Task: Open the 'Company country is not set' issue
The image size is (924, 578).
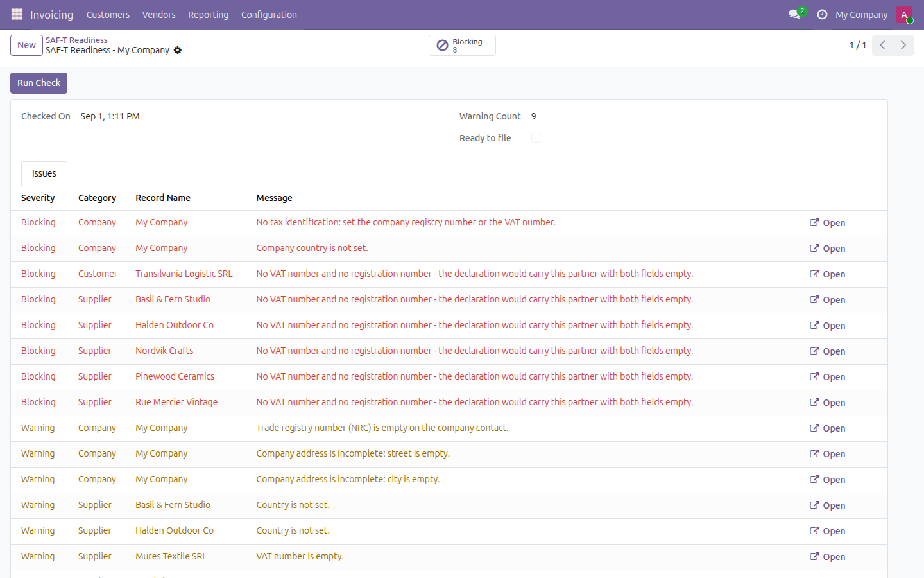Action: (827, 249)
